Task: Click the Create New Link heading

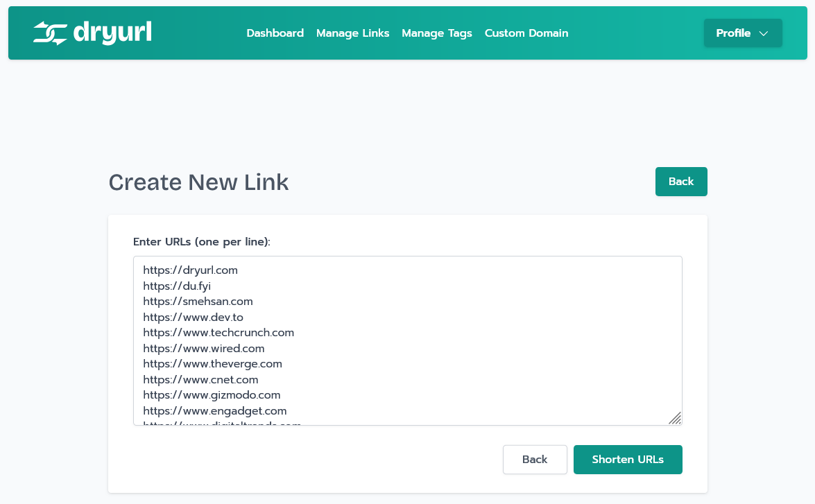Action: point(198,182)
